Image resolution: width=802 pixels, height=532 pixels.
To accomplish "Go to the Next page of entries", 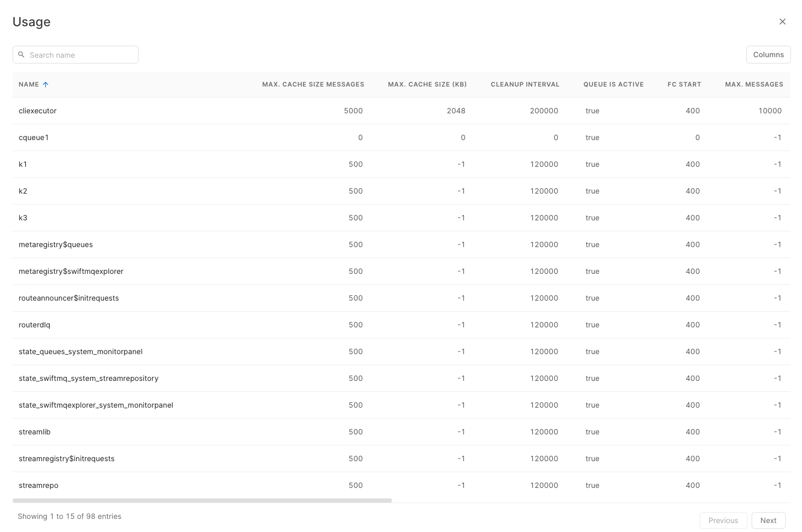I will pyautogui.click(x=768, y=520).
